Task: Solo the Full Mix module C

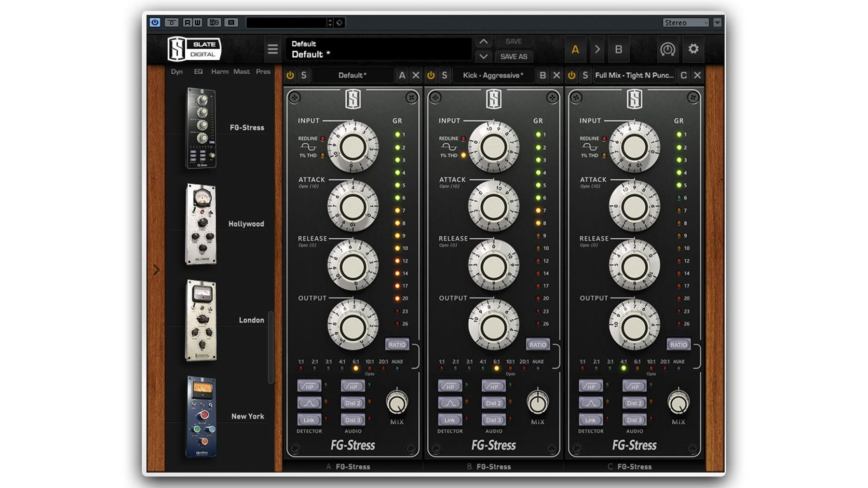Action: point(585,75)
